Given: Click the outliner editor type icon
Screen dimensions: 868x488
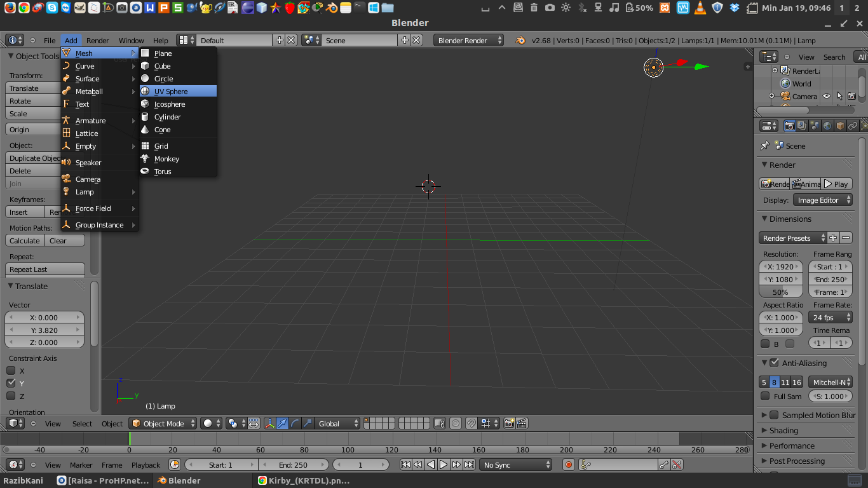Looking at the screenshot, I should coord(769,57).
